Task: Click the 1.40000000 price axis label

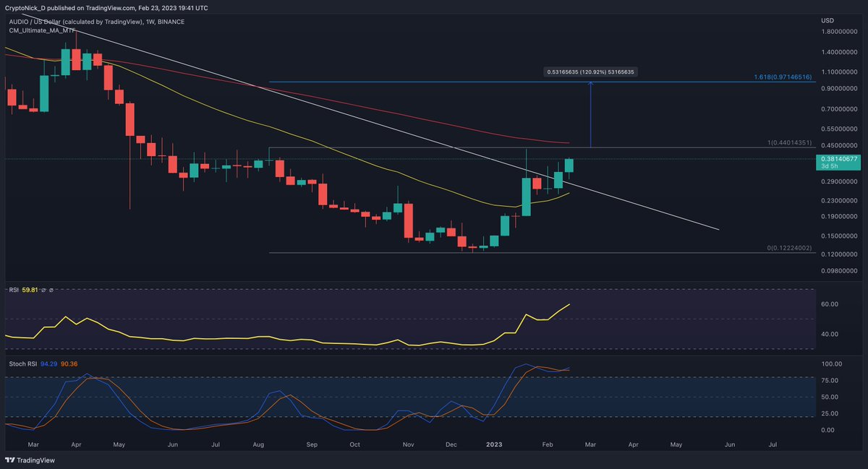Action: 840,53
